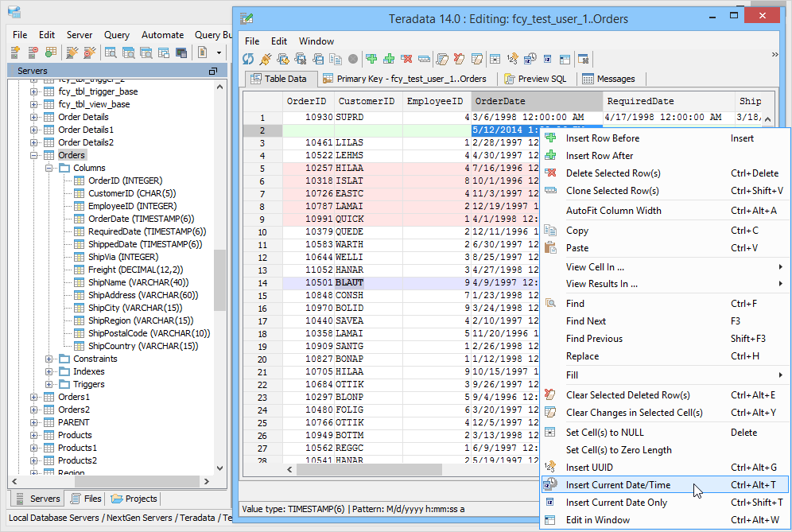The width and height of the screenshot is (792, 532).
Task: Click Add Server icon in main toolbar
Action: (16, 52)
